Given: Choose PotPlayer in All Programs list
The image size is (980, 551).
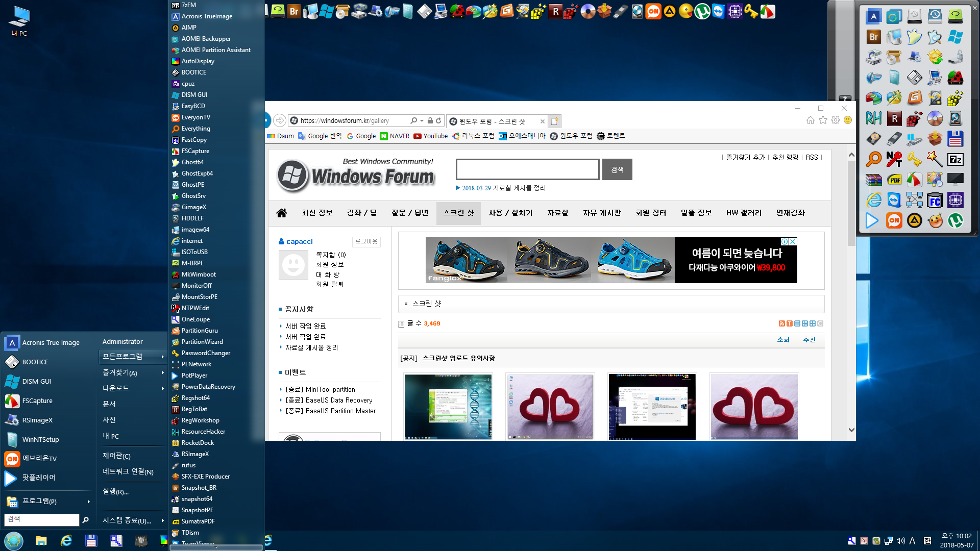Looking at the screenshot, I should tap(216, 375).
